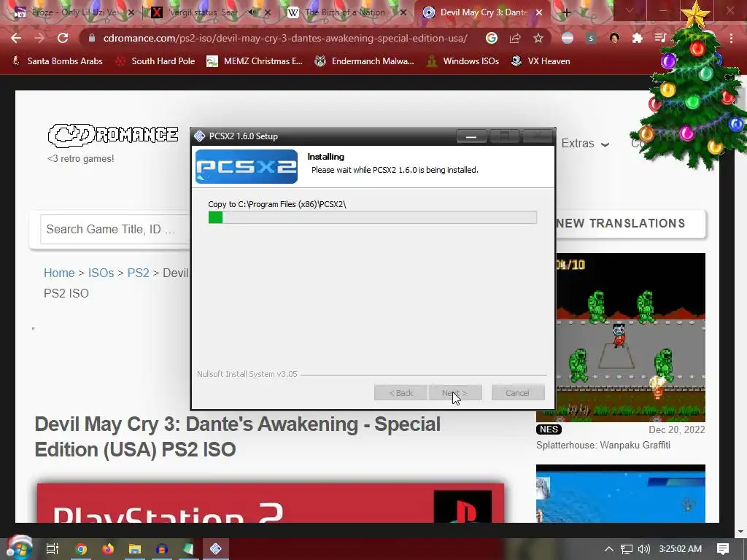Click Next in PCSX2 setup
The height and width of the screenshot is (560, 747).
[455, 393]
